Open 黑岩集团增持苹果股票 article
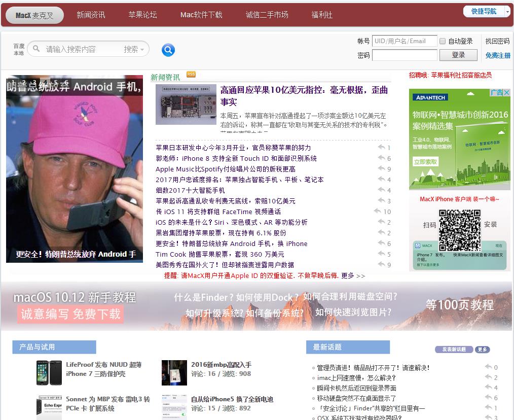 [221, 233]
